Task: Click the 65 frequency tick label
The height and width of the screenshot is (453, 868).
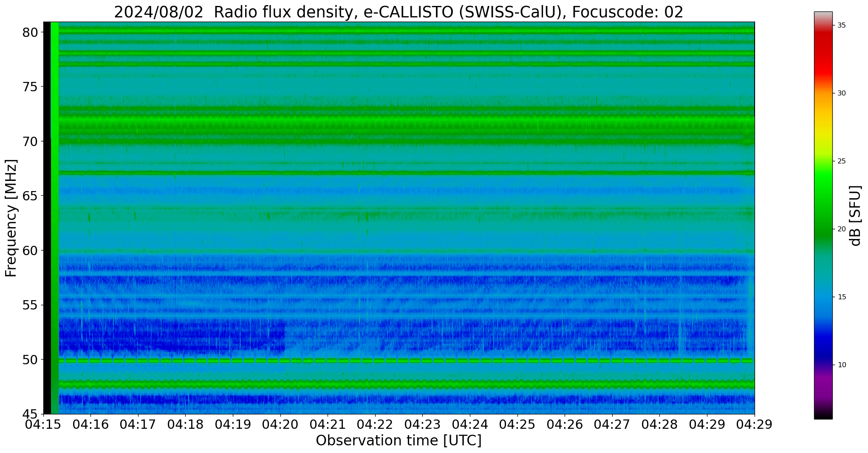Action: 30,196
